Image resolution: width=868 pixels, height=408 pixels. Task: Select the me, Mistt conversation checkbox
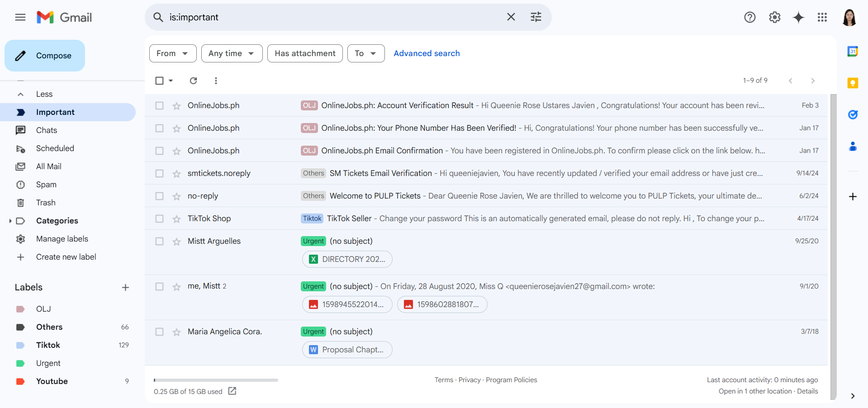pos(159,286)
